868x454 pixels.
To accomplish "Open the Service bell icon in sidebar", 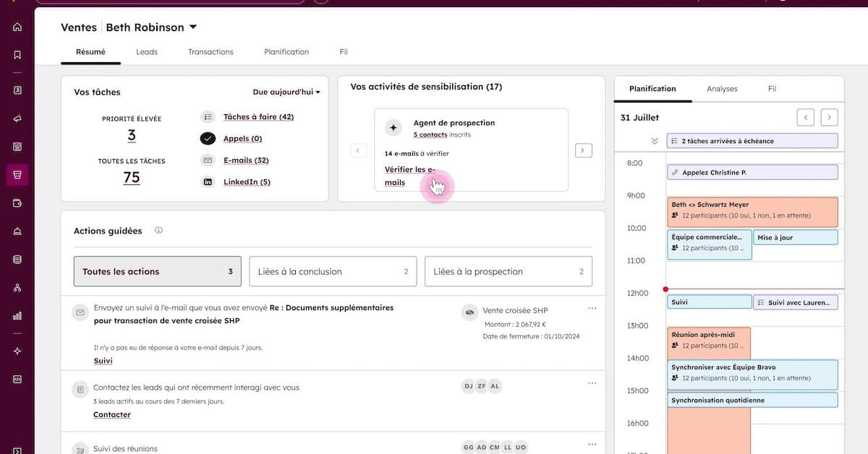I will click(17, 231).
